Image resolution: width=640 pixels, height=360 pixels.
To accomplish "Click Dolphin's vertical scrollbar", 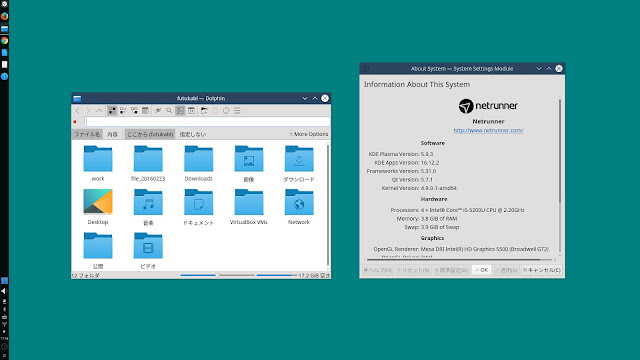I will pos(328,205).
